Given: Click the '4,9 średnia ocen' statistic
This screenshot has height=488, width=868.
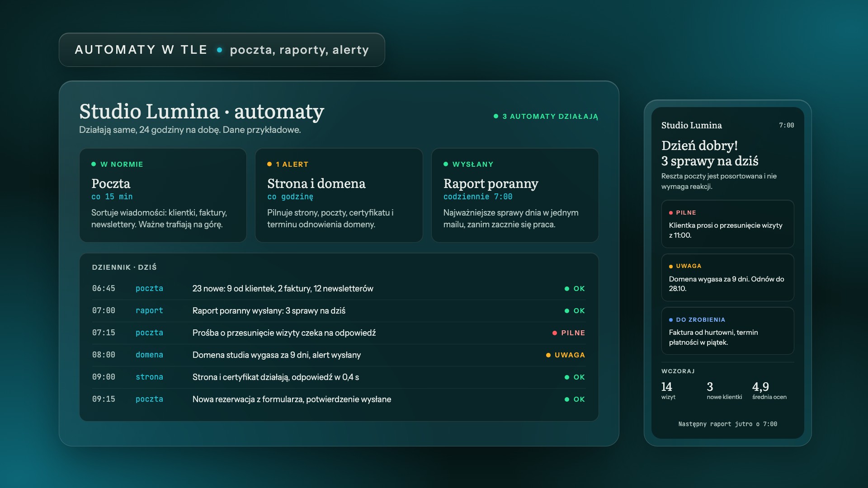Looking at the screenshot, I should [x=769, y=391].
